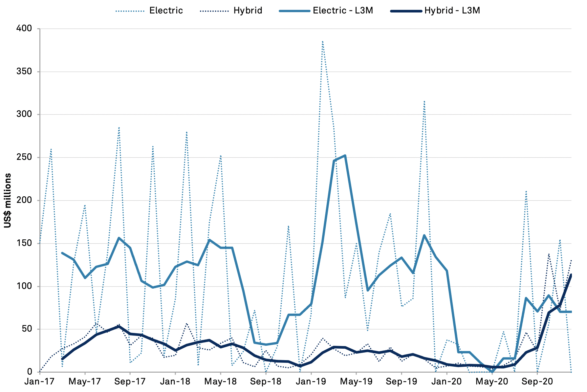Select the Jan-19 x-axis label
This screenshot has width=587, height=392.
(311, 382)
